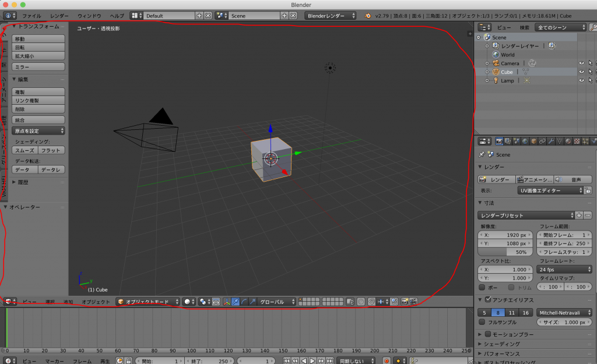Enable the motion blur checkbox
Viewport: 597px width, 364px height.
(x=488, y=334)
